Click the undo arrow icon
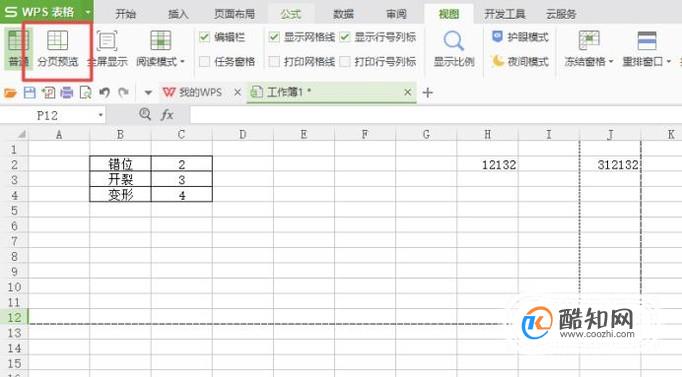Viewport: 682px width, 377px height. click(x=104, y=93)
